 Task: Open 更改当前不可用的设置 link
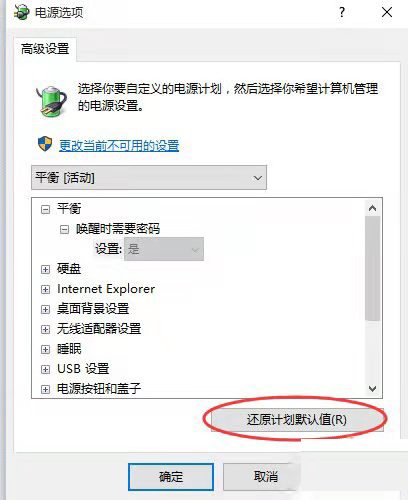(x=119, y=146)
